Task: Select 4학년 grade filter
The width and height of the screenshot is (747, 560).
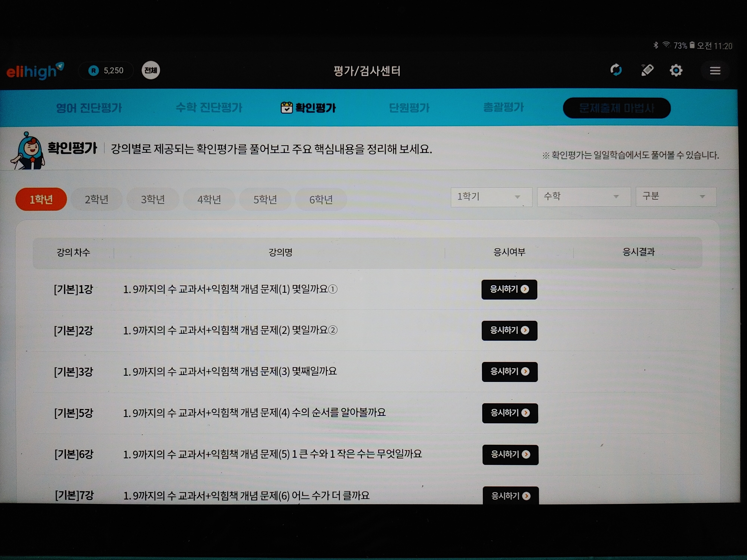Action: pos(209,200)
